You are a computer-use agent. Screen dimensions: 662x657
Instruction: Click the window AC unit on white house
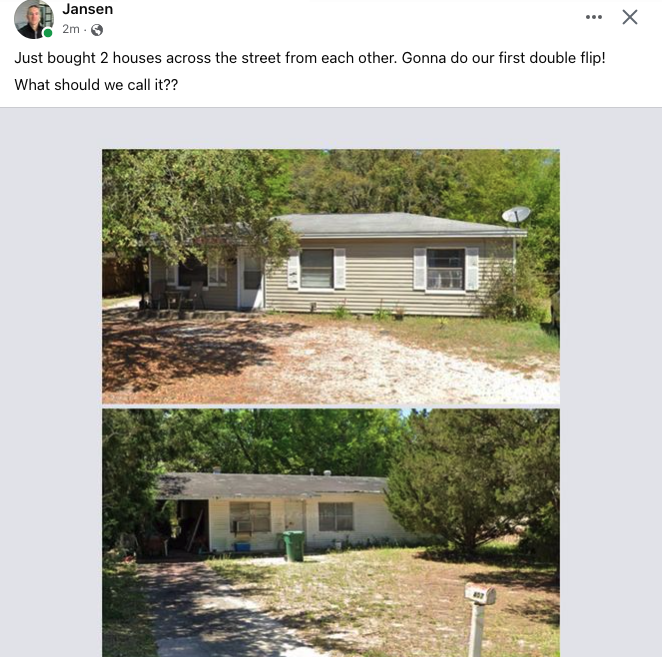[x=242, y=527]
